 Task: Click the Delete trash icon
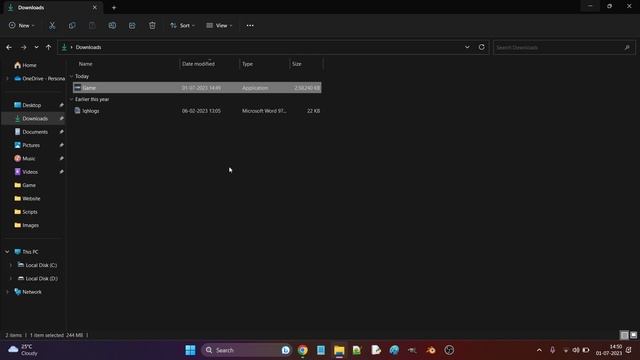pos(152,25)
